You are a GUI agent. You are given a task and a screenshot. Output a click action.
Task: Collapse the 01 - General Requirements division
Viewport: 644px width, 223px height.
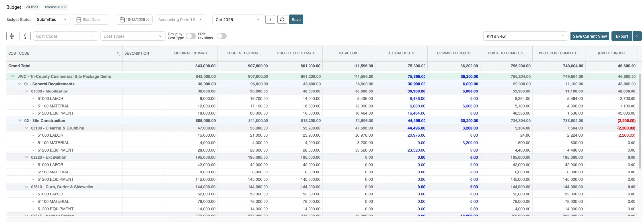coord(20,84)
